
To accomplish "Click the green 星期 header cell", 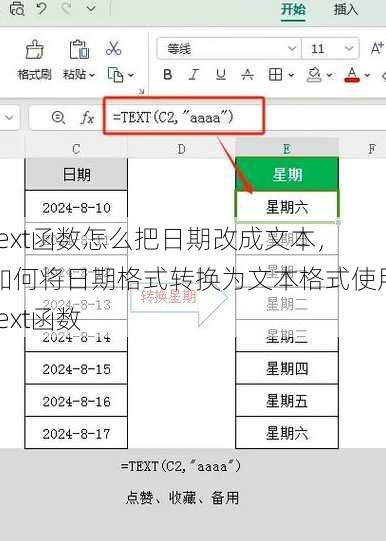I will (287, 174).
